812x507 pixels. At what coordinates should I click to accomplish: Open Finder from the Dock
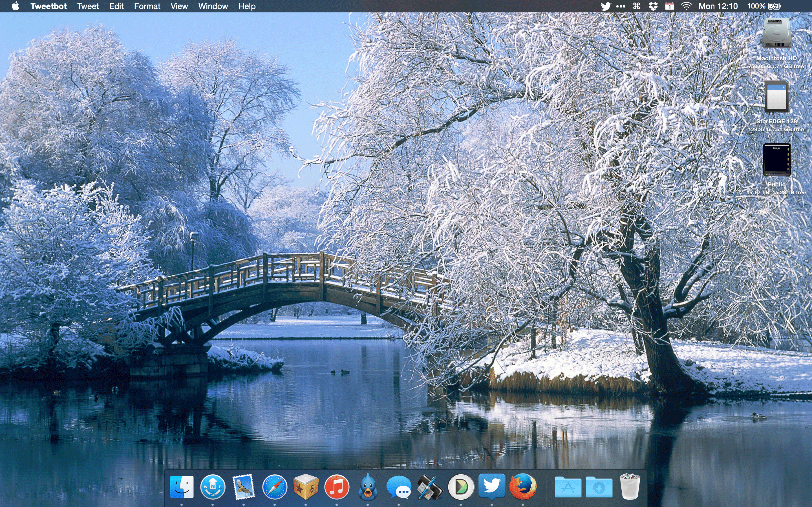(x=182, y=487)
